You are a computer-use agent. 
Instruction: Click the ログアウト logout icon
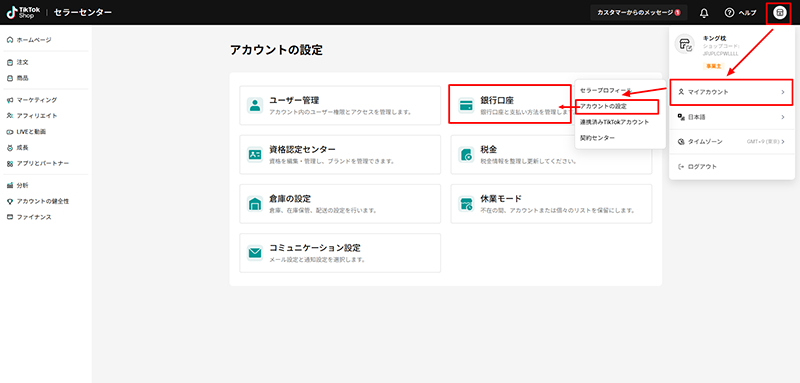(x=681, y=166)
